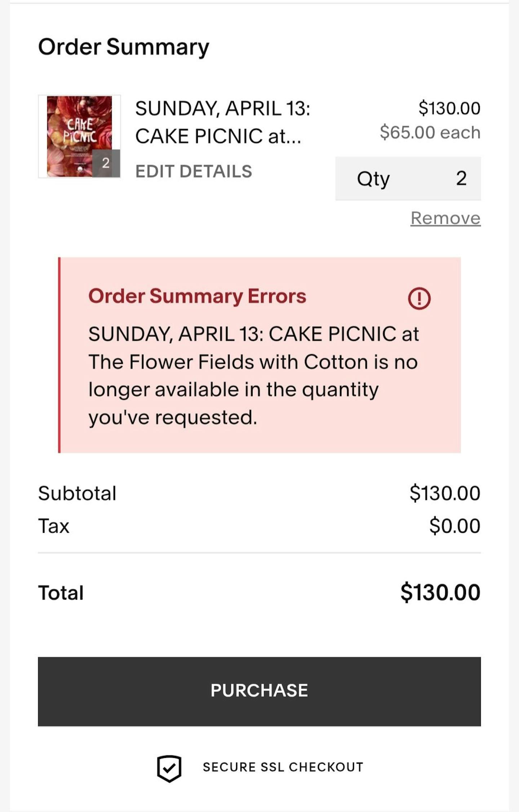Click the quantity badge on product thumbnail
Screen dimensions: 519x812
coord(106,163)
